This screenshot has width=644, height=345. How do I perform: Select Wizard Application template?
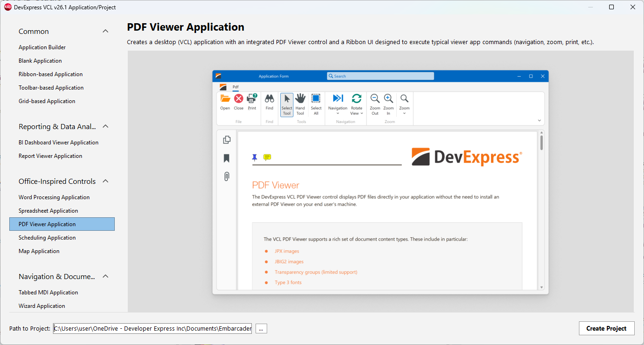[62, 306]
